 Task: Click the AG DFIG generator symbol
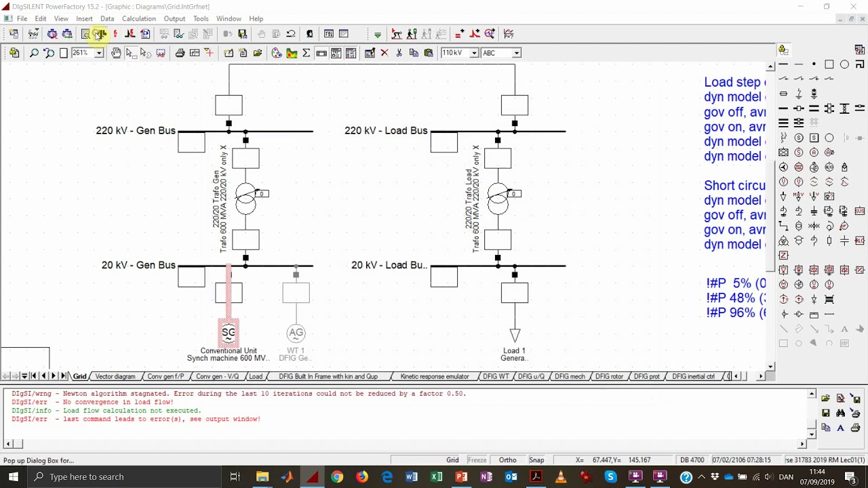tap(296, 333)
